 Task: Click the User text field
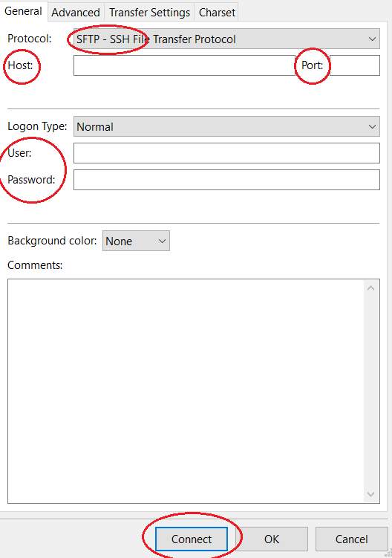pos(226,153)
